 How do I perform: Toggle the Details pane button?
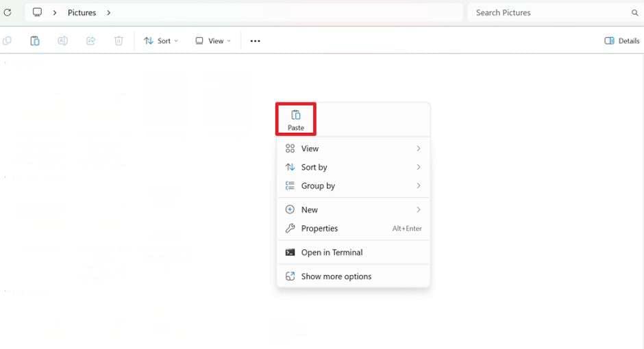622,40
